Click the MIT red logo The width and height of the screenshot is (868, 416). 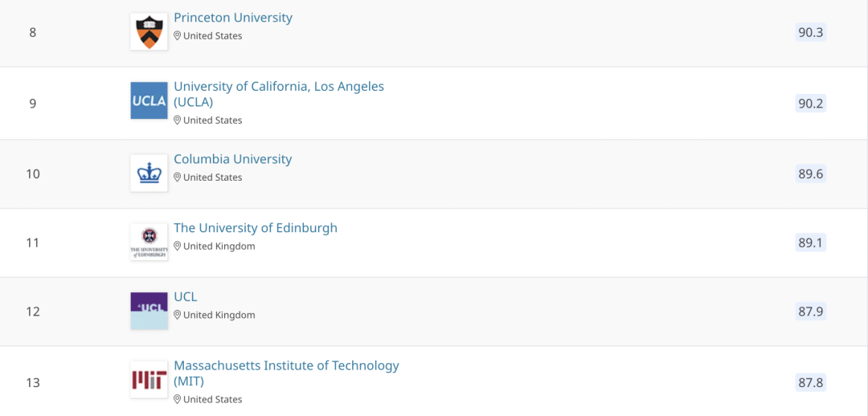pos(149,380)
